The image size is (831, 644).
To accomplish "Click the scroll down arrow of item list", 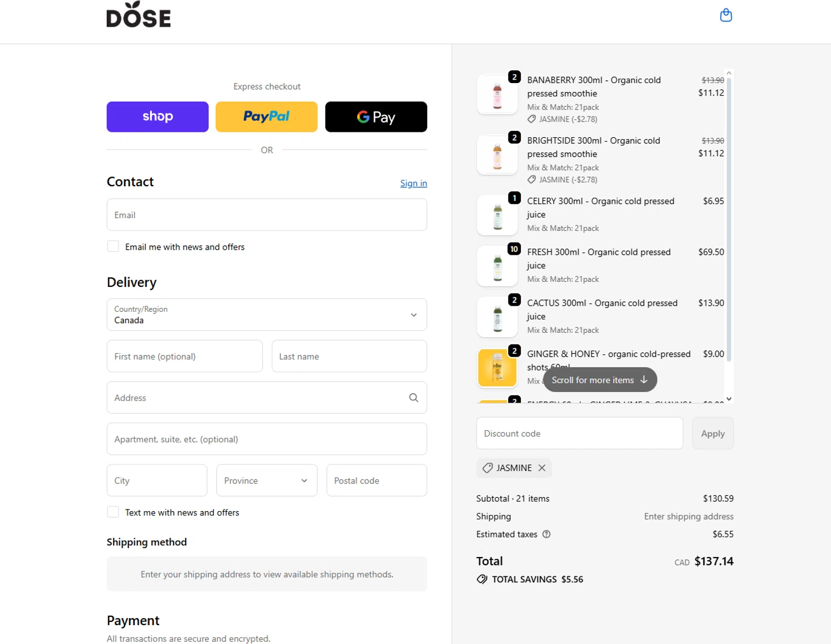I will 729,399.
